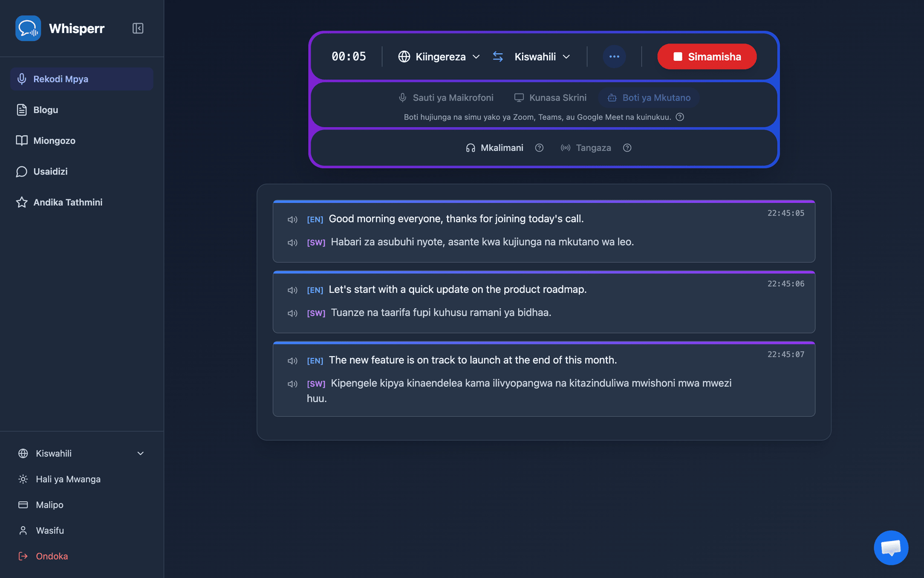Click [SW] tag of 'Habari za asubuhi' line
Image resolution: width=924 pixels, height=578 pixels.
click(x=316, y=243)
